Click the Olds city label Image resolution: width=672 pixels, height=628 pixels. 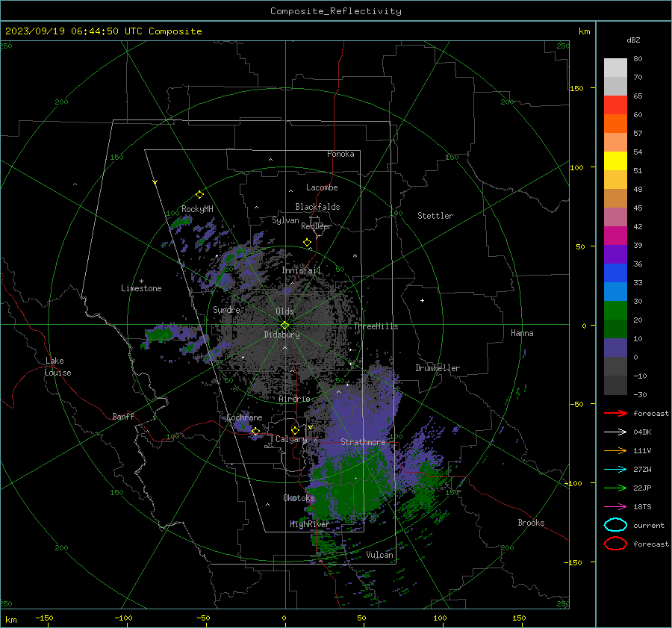[x=284, y=311]
